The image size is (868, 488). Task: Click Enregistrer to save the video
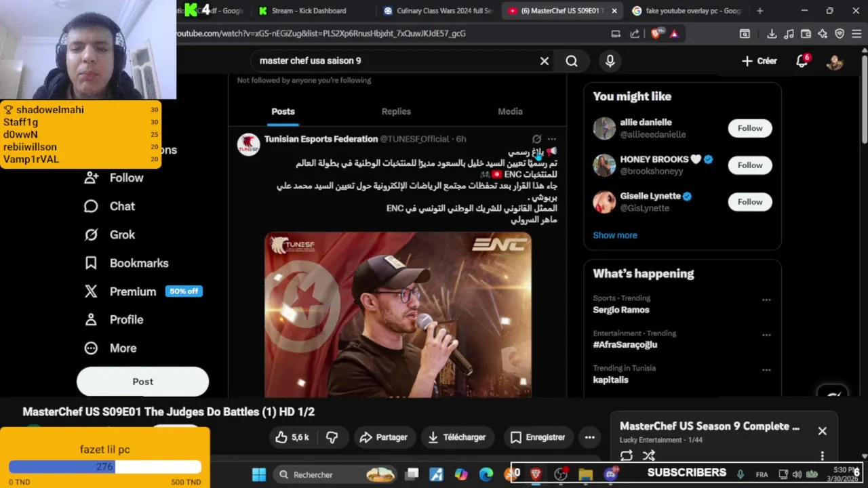538,437
